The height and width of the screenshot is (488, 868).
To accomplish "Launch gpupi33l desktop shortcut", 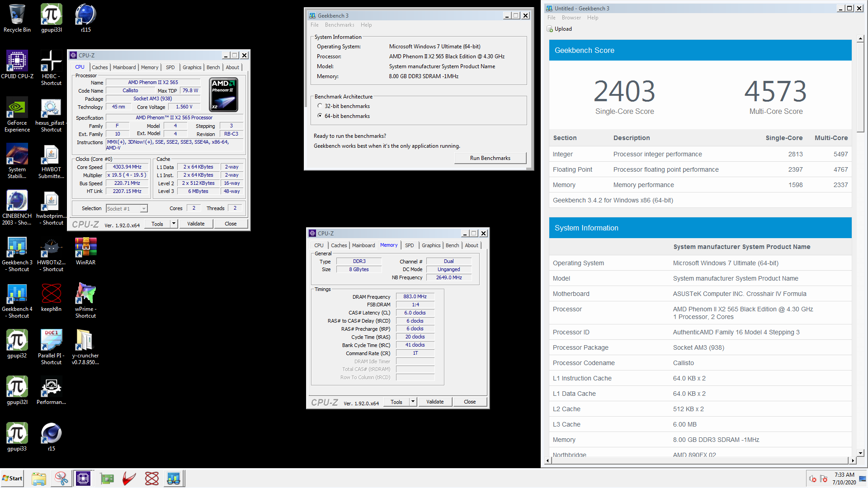I will point(52,18).
